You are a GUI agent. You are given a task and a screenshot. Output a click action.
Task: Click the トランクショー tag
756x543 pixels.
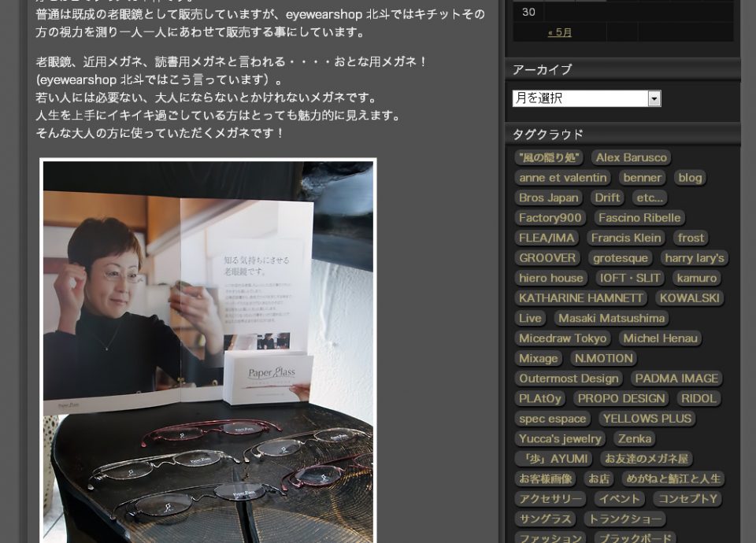click(x=624, y=519)
